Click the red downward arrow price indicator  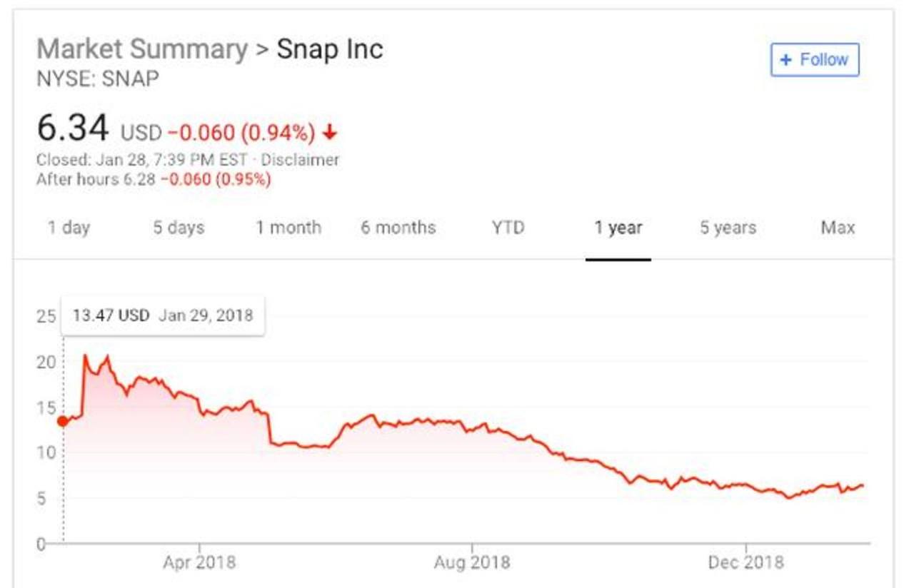coord(329,131)
